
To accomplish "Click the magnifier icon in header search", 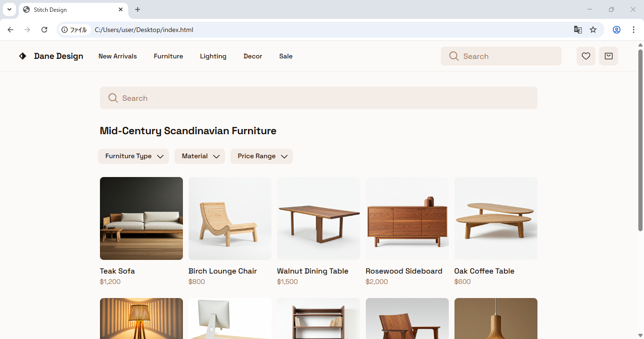I will pos(454,56).
